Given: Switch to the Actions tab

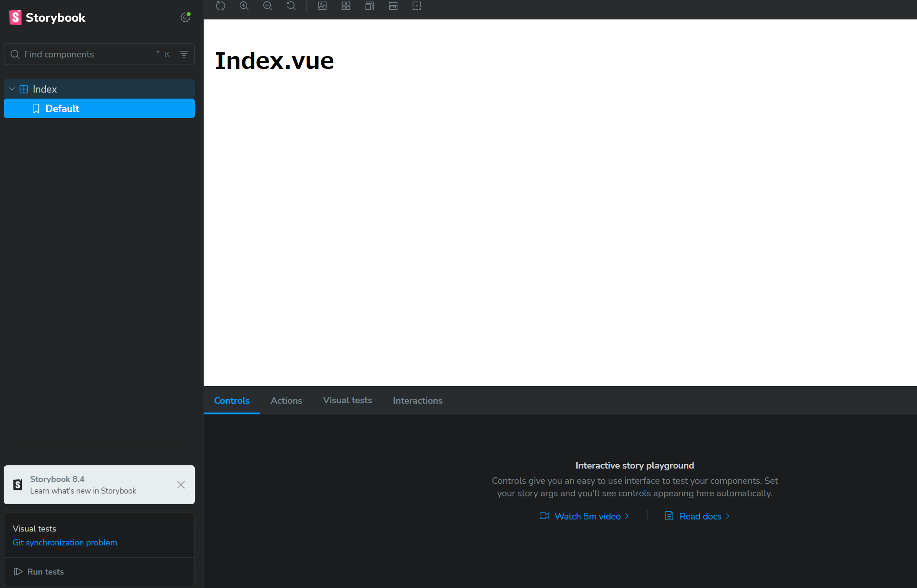Looking at the screenshot, I should click(x=286, y=400).
